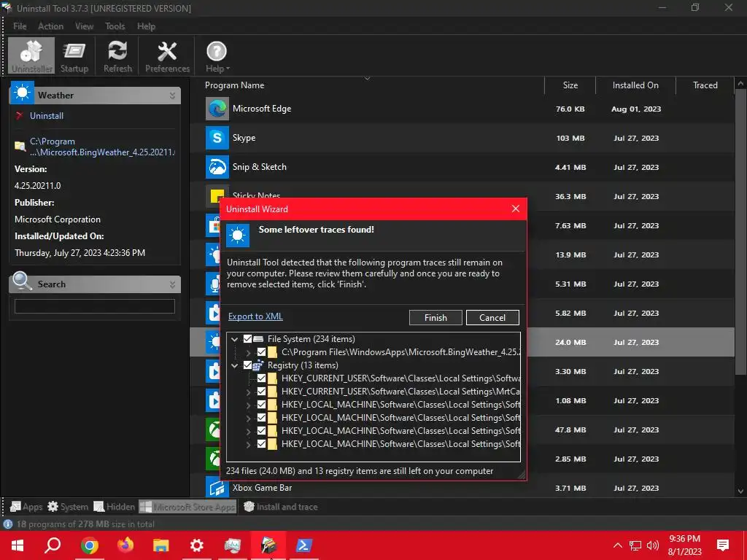This screenshot has height=560, width=747.
Task: Uncheck the last HKEY_LOCAL_MACHINE entry checkbox
Action: (x=262, y=444)
